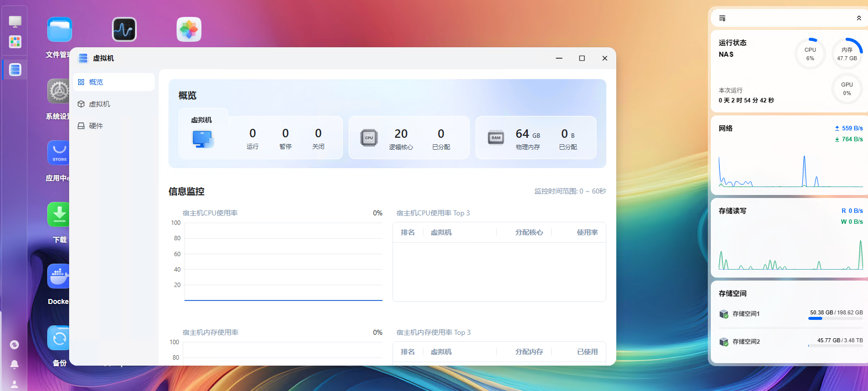
Task: Click the 50.38 GB / 198.62 GB storage text
Action: pyautogui.click(x=837, y=312)
